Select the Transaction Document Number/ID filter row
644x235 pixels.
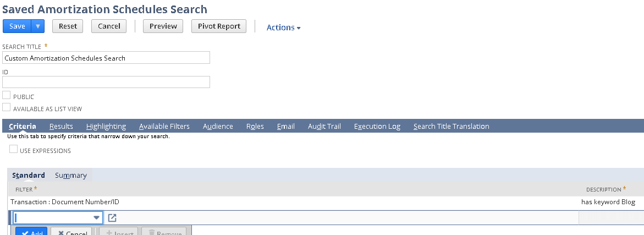coord(65,202)
